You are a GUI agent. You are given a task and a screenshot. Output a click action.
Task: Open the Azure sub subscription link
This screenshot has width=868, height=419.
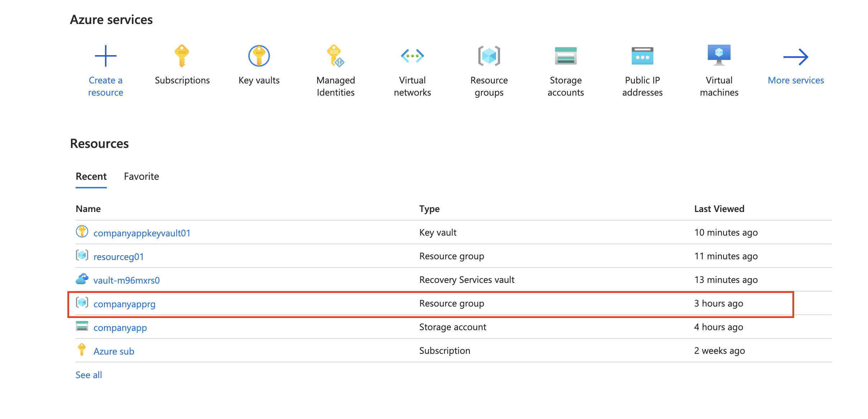click(114, 351)
